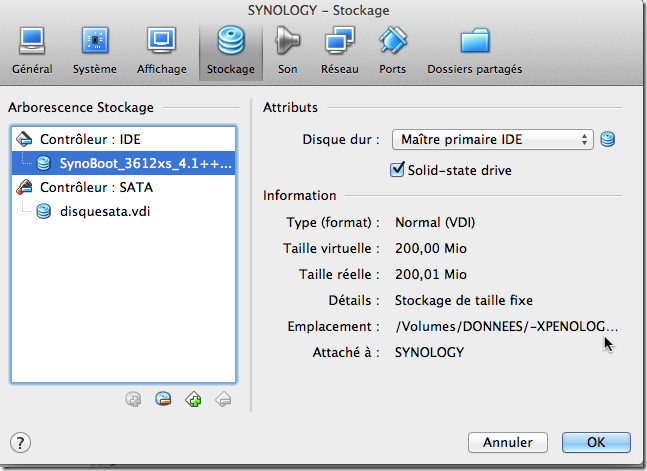Select SynoBoot_3612xs_4.1++ disk entry

[x=123, y=163]
